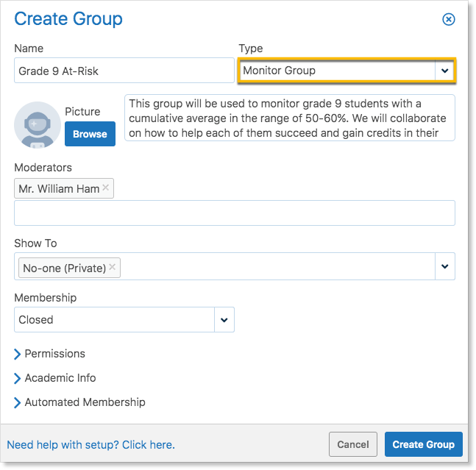This screenshot has height=470, width=476.
Task: Click the Browse picture button
Action: click(x=90, y=134)
